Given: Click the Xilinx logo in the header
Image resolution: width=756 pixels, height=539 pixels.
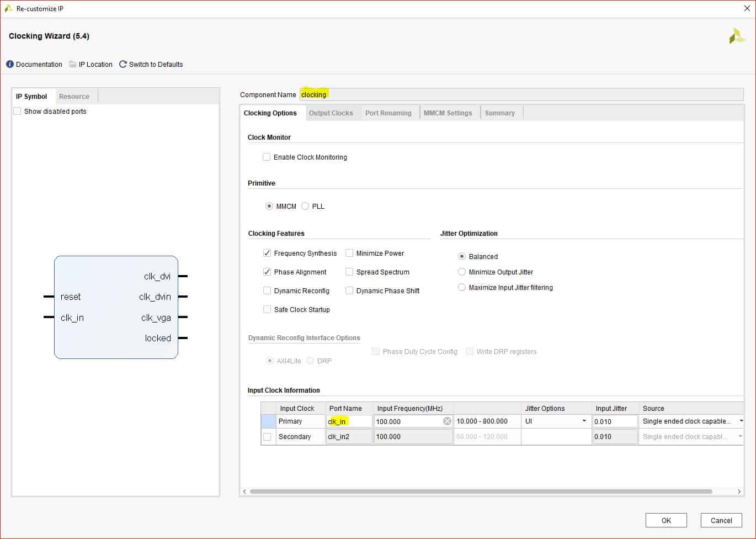Looking at the screenshot, I should point(737,36).
